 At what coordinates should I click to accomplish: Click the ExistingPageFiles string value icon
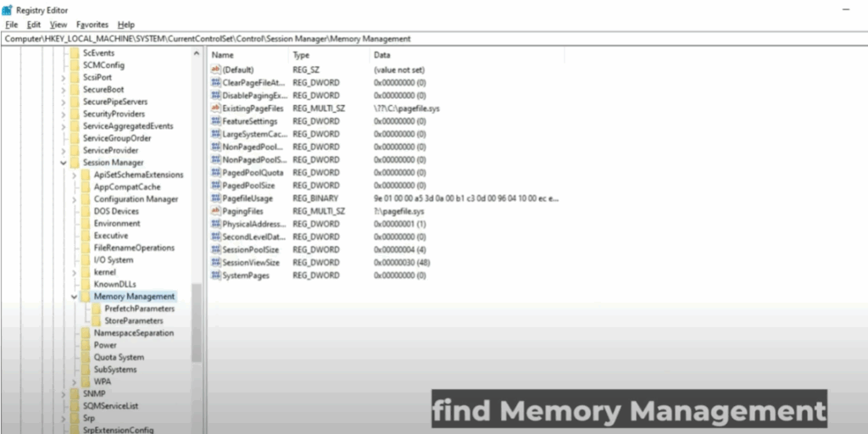click(216, 108)
